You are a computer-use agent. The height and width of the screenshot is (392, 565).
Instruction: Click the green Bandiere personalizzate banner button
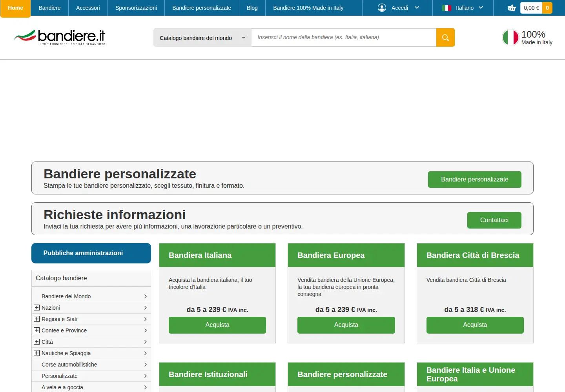(475, 180)
